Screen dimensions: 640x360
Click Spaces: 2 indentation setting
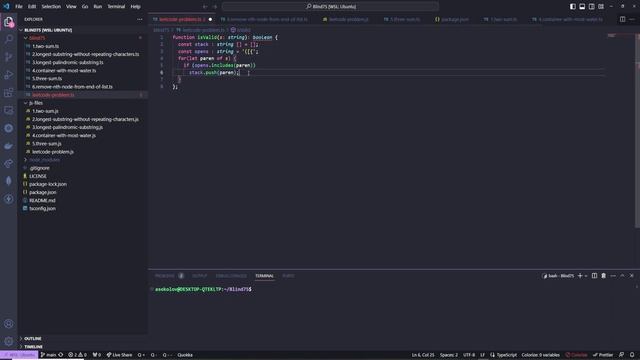pos(449,355)
